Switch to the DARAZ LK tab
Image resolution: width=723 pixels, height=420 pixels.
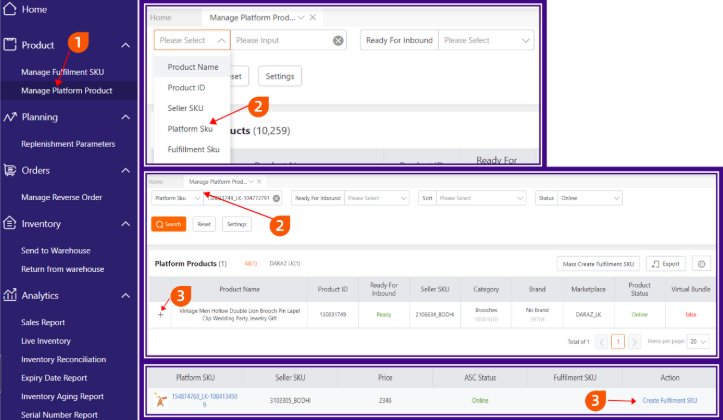click(x=285, y=263)
